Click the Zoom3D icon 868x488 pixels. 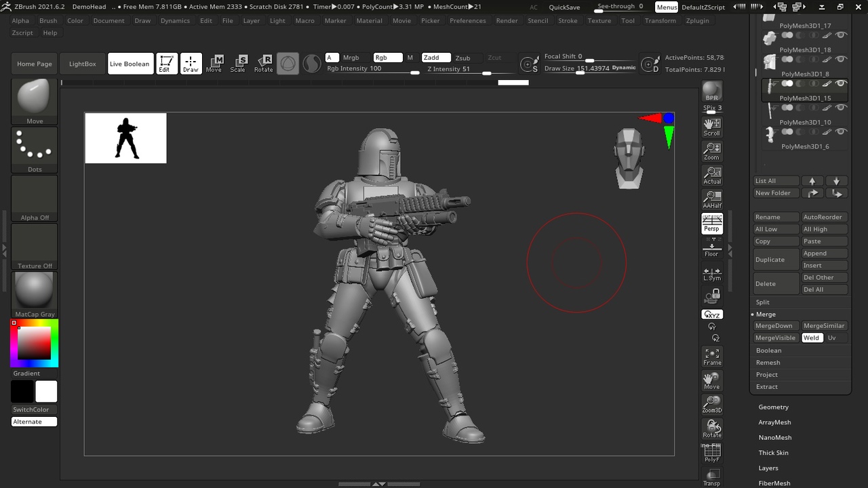coord(712,405)
